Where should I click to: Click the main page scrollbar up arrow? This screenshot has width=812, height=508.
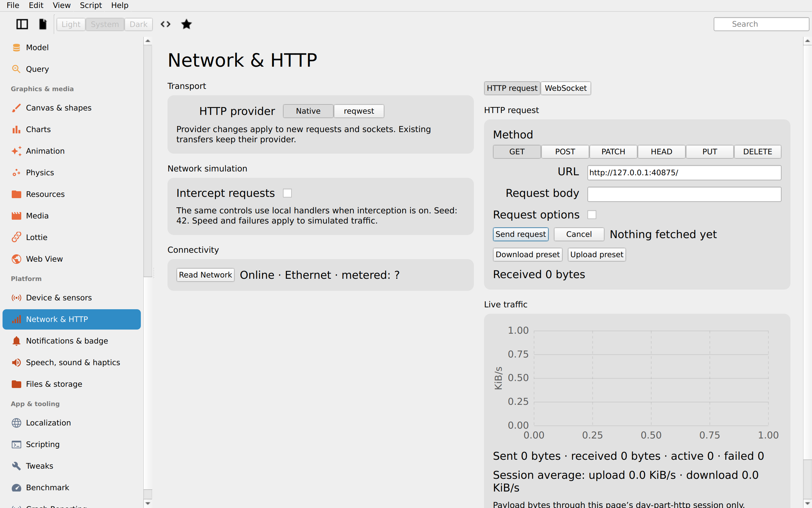tap(807, 41)
